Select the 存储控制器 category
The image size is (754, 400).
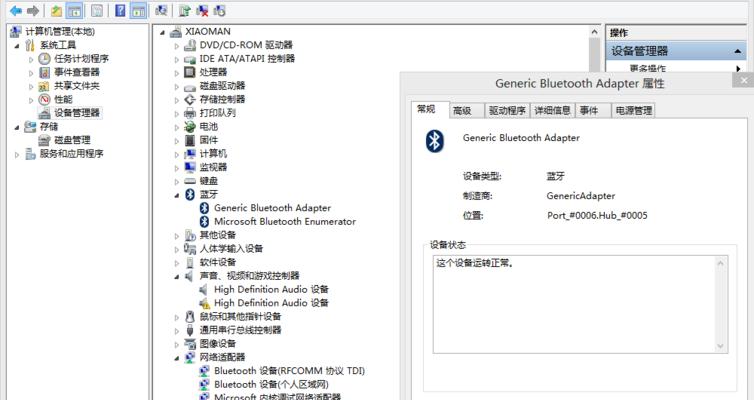pyautogui.click(x=222, y=99)
